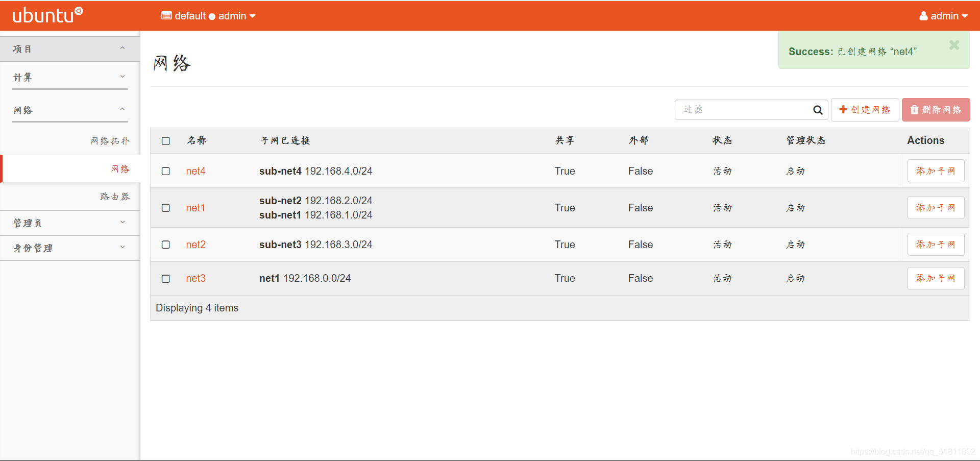Check the box for the net1 row

[x=166, y=208]
